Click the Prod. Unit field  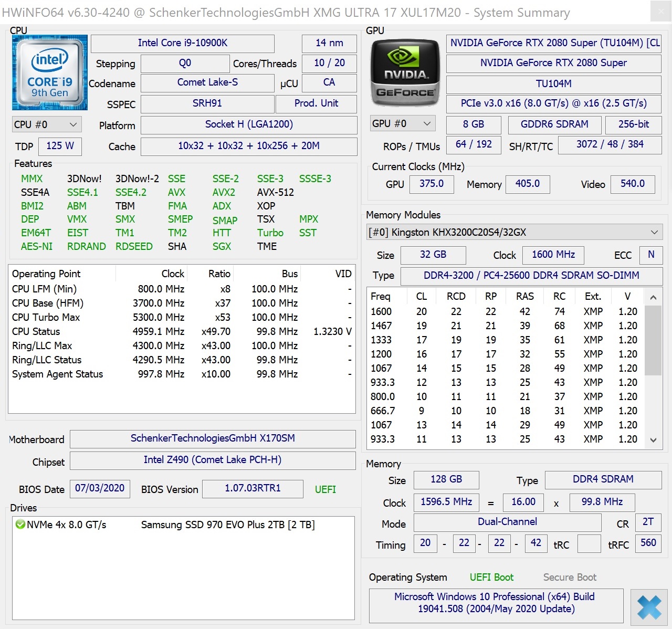click(x=317, y=103)
